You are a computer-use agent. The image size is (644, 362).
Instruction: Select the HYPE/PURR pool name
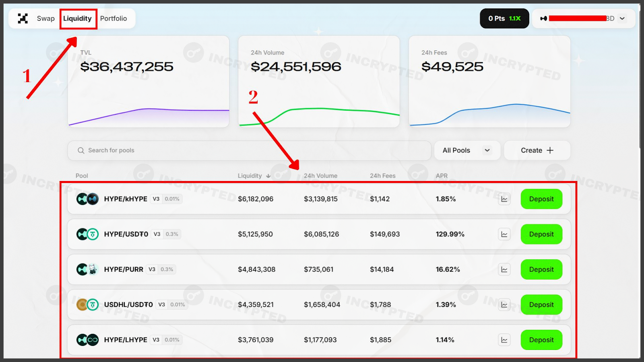124,269
